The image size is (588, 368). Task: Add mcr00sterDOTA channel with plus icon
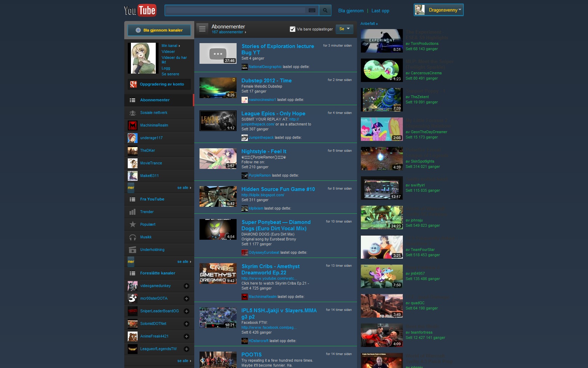(x=187, y=299)
